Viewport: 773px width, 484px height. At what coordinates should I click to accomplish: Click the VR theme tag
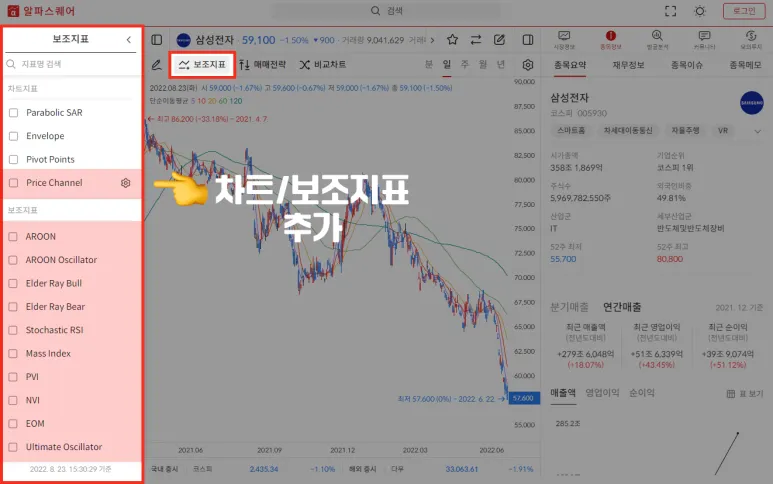click(x=723, y=131)
